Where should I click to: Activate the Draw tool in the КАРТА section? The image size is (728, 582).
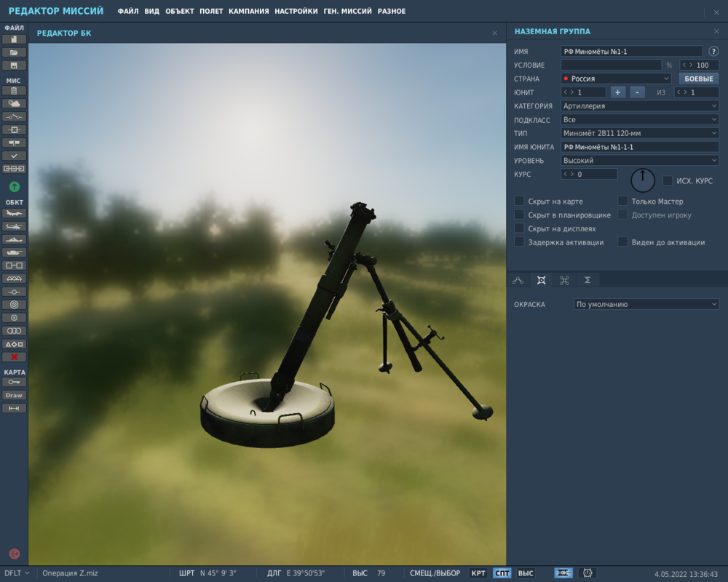tap(15, 395)
